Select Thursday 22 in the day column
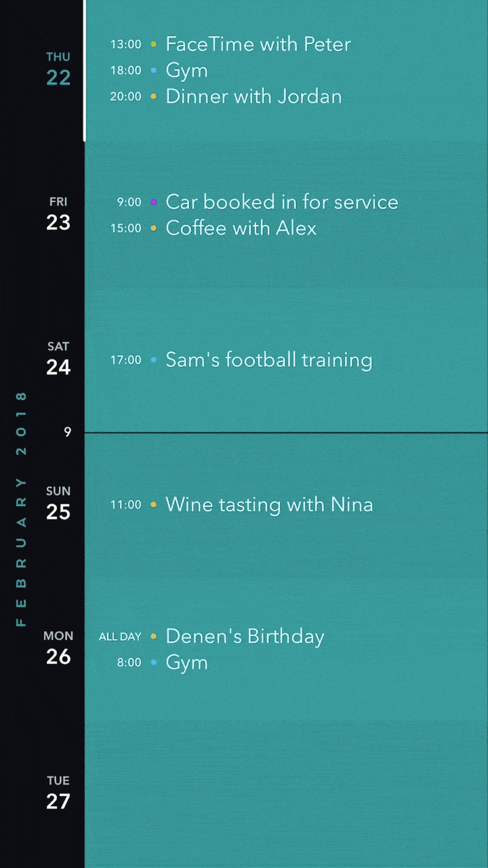The height and width of the screenshot is (868, 488). pyautogui.click(x=58, y=69)
